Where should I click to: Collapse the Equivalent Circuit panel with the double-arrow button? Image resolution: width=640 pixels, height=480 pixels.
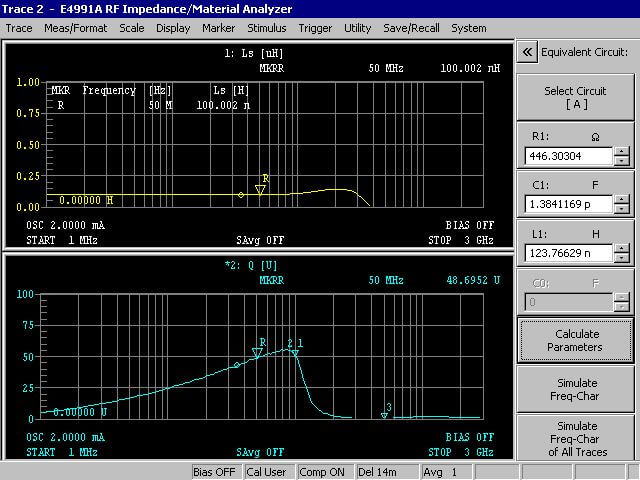coord(527,52)
